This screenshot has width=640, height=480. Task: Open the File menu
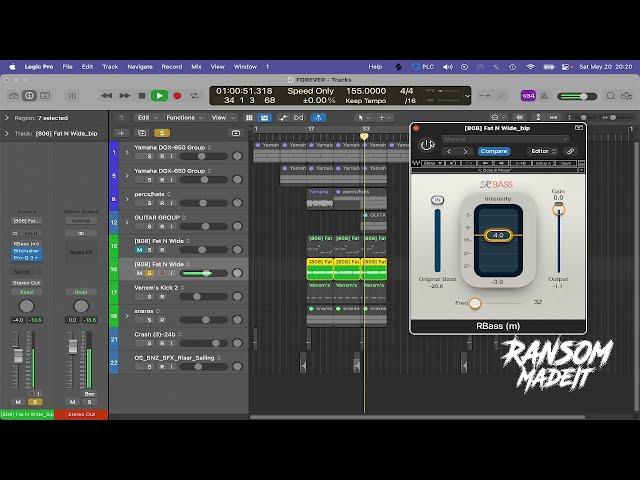point(67,67)
